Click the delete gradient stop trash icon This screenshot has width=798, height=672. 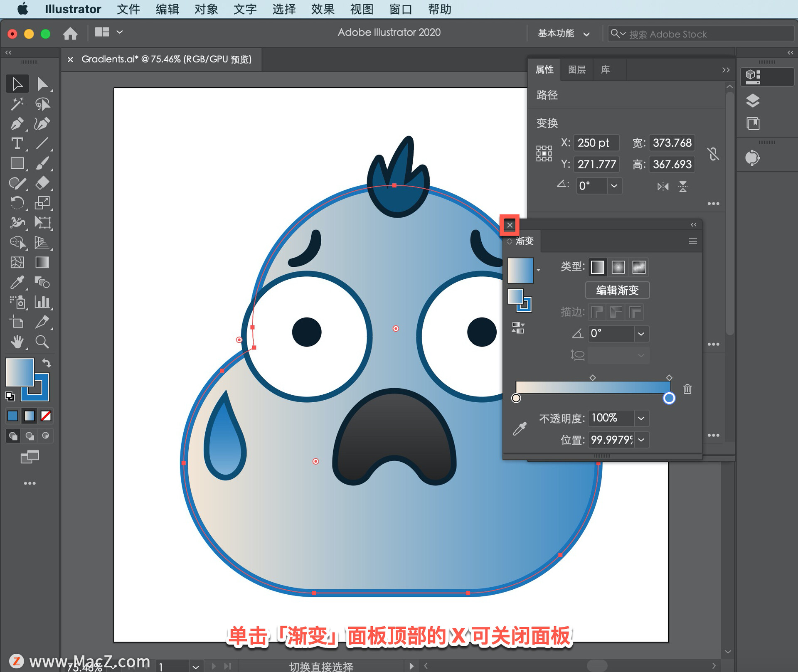point(687,389)
